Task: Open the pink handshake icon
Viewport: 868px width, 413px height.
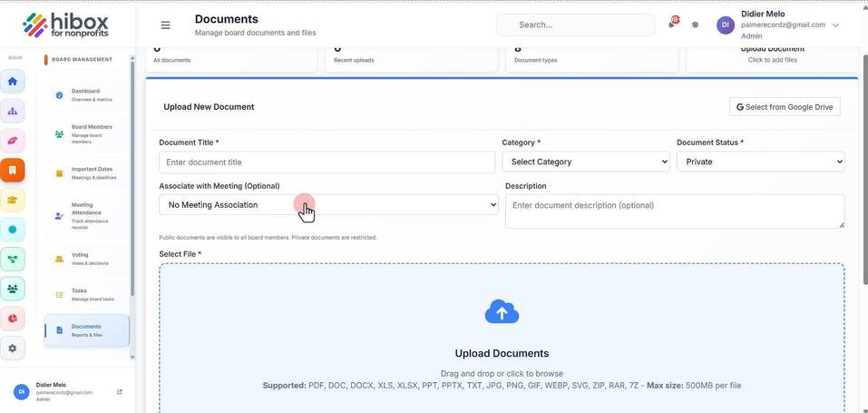Action: pyautogui.click(x=12, y=141)
